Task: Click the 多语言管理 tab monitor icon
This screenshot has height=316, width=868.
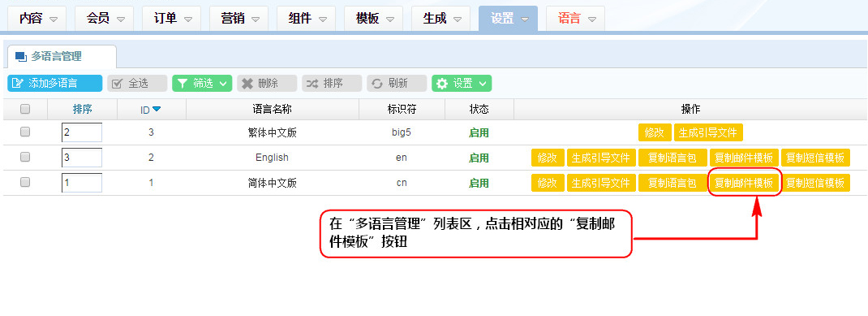Action: (x=21, y=57)
